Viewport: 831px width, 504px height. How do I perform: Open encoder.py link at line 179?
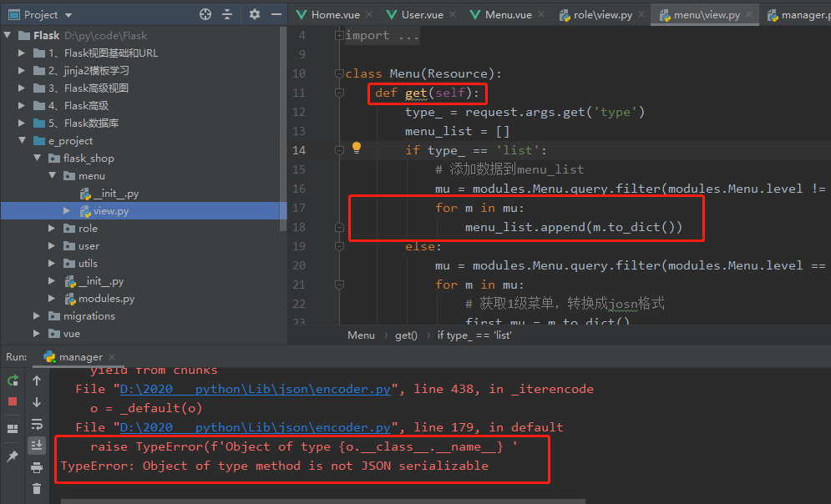point(255,427)
